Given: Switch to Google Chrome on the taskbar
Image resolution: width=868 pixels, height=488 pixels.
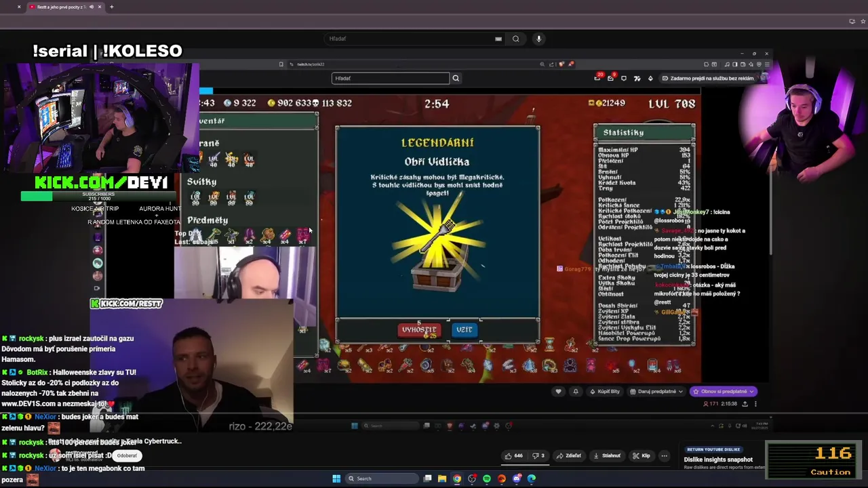Looking at the screenshot, I should (457, 479).
